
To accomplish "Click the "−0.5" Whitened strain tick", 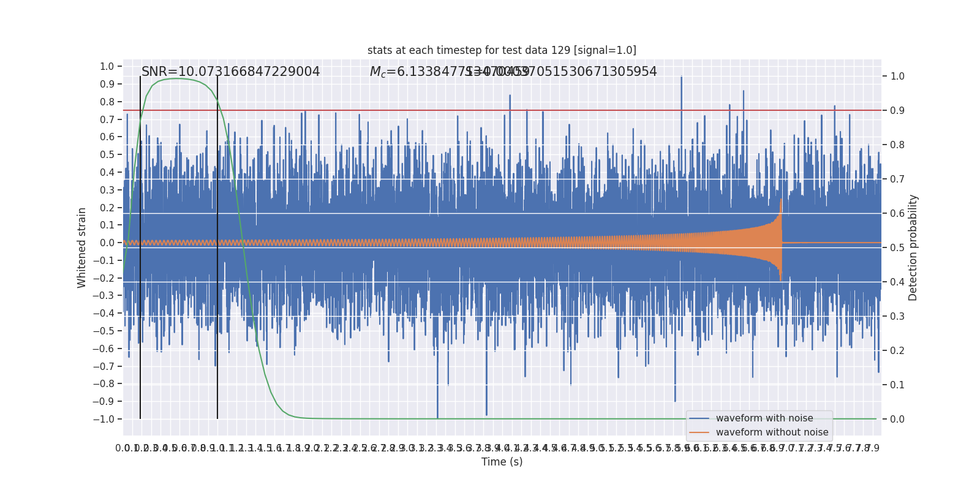I will coord(104,331).
